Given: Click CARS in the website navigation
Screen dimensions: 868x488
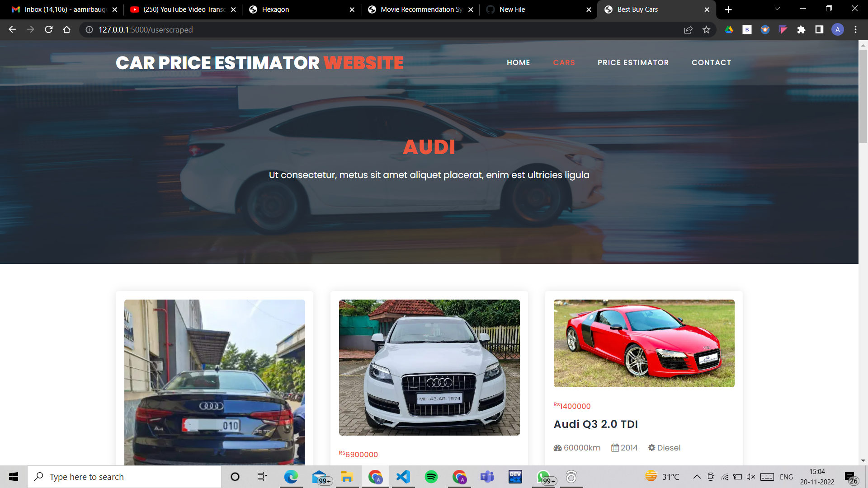Looking at the screenshot, I should tap(564, 62).
